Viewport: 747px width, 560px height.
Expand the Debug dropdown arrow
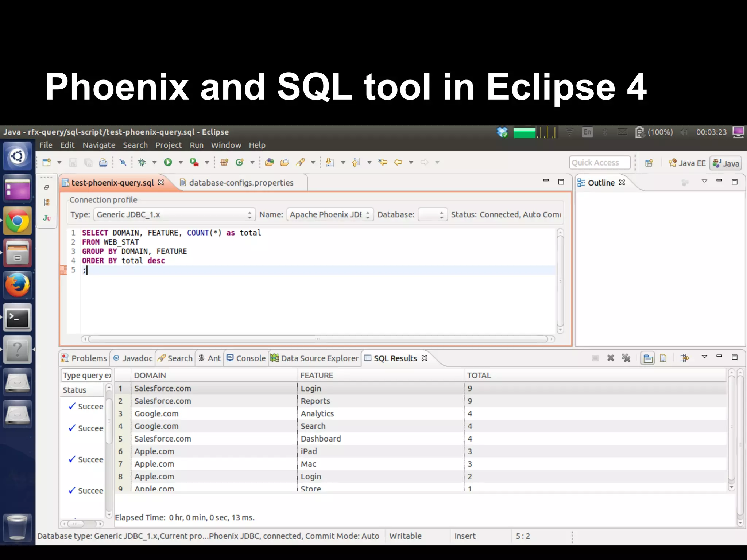[x=154, y=162]
